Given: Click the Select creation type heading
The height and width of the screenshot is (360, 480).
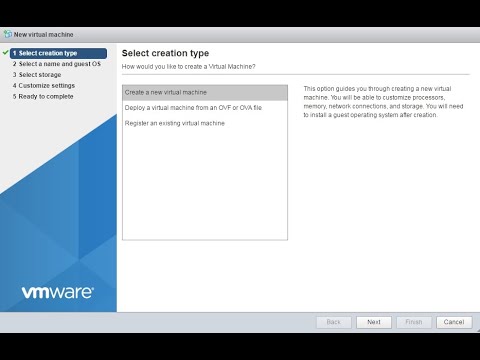Looking at the screenshot, I should point(165,53).
